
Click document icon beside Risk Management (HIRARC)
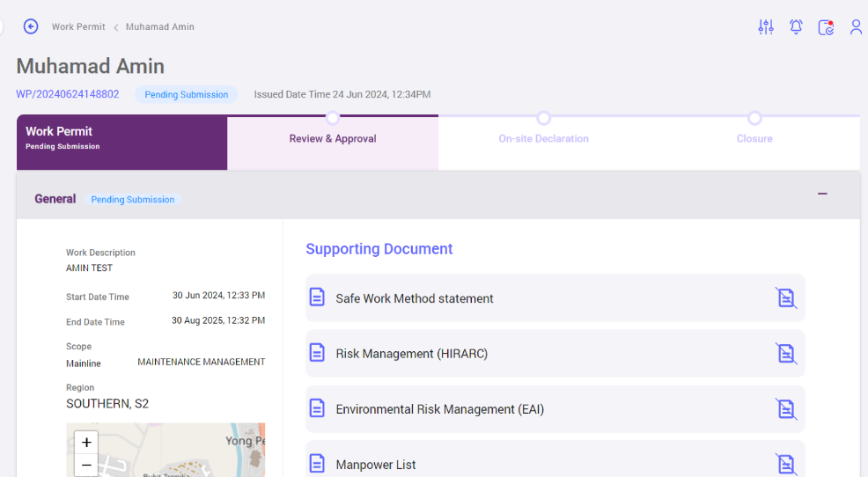(317, 353)
